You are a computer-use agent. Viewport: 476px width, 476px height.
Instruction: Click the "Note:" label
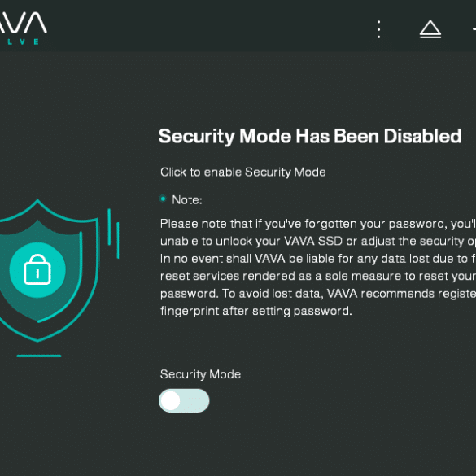click(x=187, y=199)
